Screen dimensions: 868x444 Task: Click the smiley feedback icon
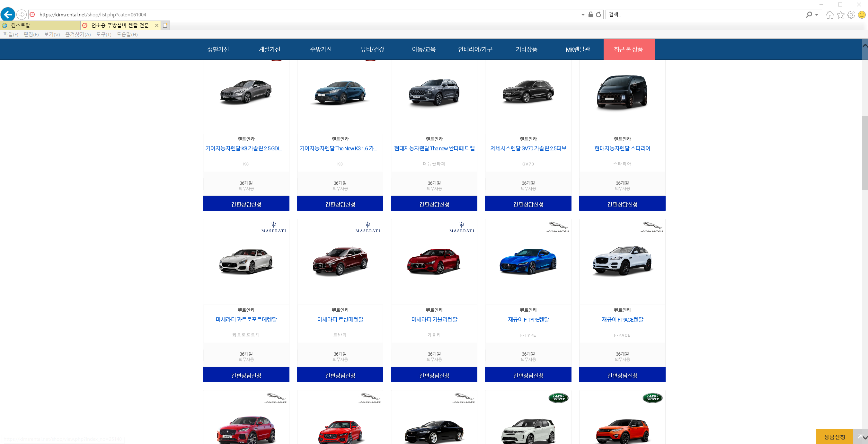click(862, 15)
